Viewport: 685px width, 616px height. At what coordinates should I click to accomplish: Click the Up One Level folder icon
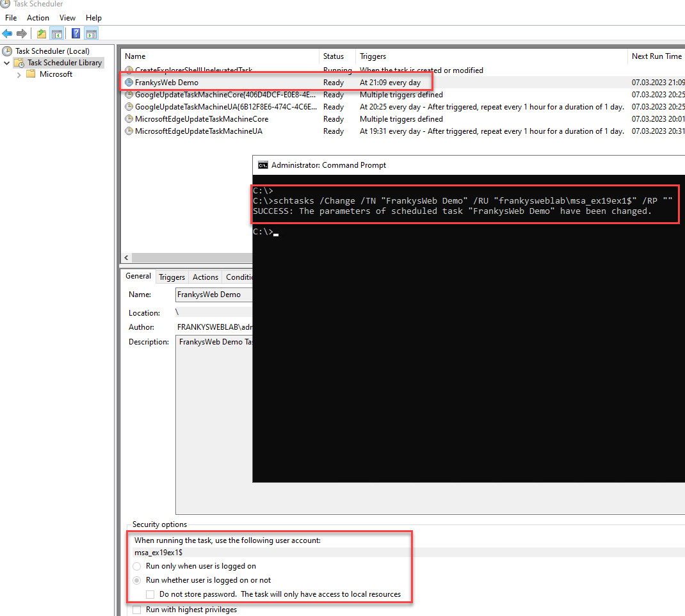(42, 33)
